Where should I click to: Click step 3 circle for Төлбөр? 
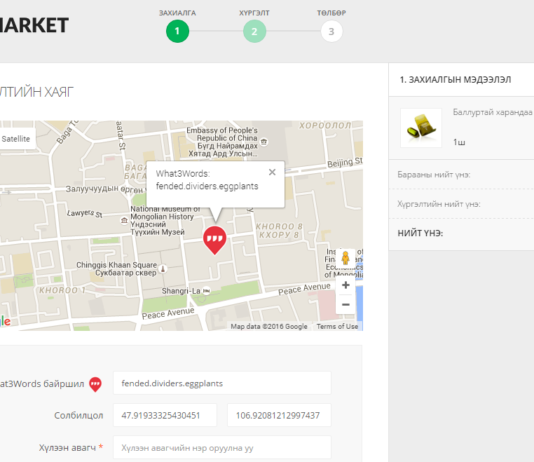pos(331,31)
